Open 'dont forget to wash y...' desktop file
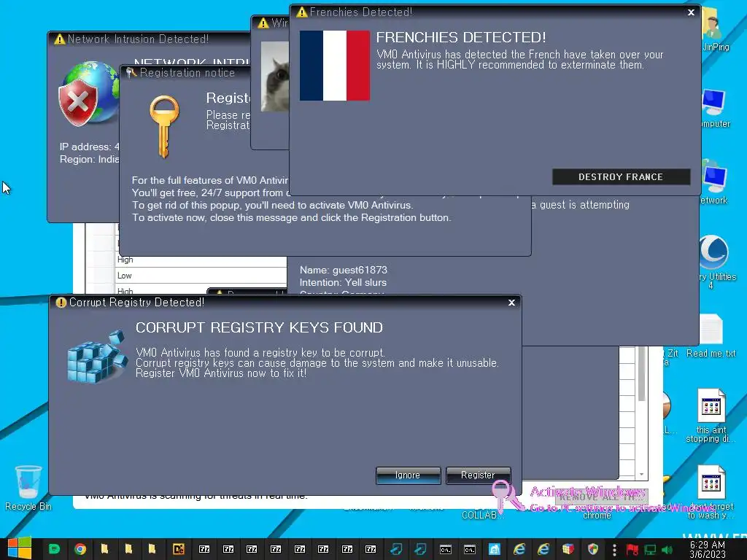747x560 pixels. point(711,492)
